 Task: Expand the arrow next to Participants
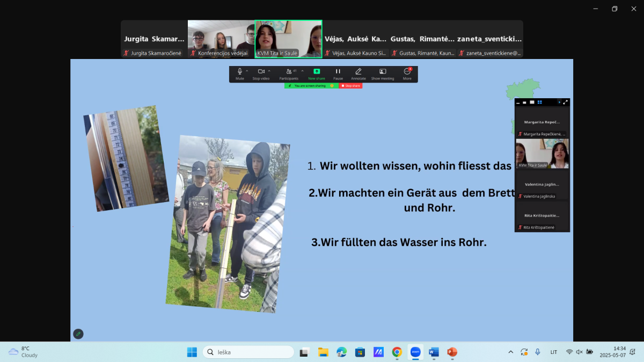[302, 71]
